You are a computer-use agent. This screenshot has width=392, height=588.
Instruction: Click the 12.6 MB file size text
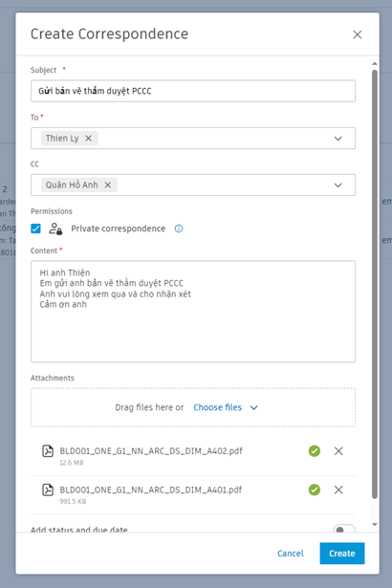pos(72,463)
